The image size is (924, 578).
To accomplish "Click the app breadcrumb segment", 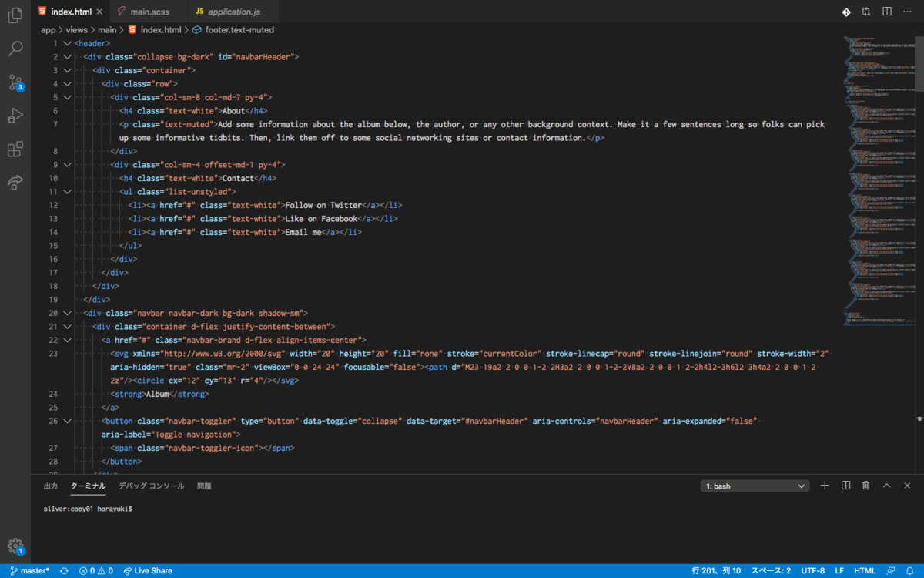I will (x=49, y=30).
